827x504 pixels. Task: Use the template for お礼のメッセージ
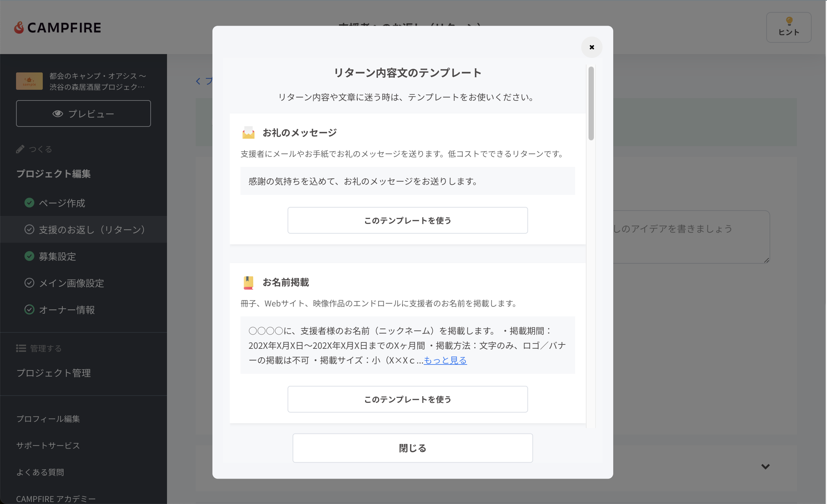[407, 220]
